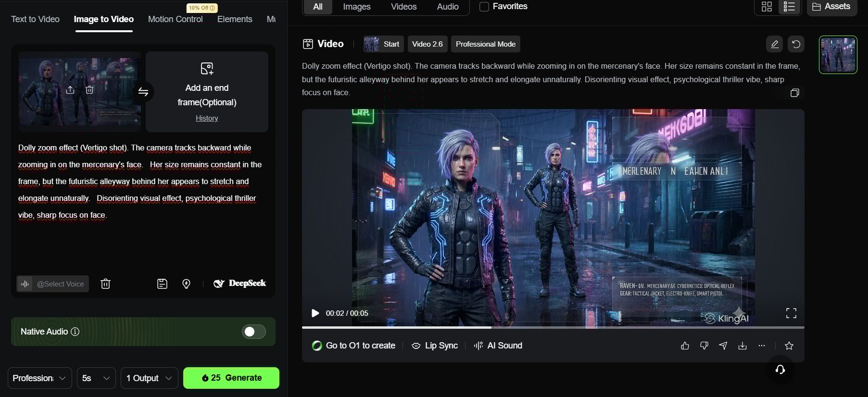Select the start frame thumbnail in left panel

pyautogui.click(x=80, y=91)
